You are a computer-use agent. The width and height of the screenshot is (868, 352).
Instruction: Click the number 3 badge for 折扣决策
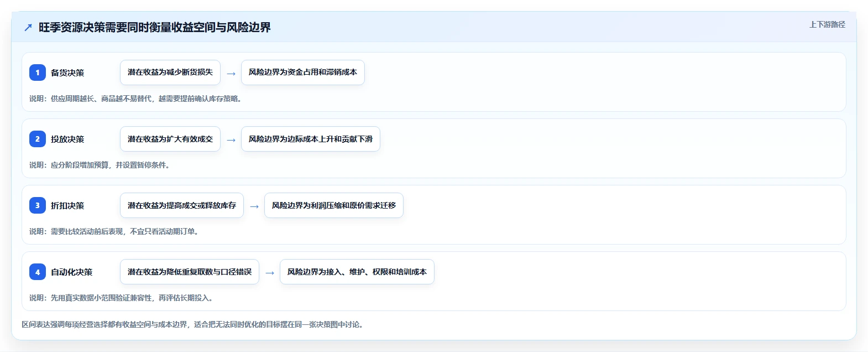[x=38, y=205]
